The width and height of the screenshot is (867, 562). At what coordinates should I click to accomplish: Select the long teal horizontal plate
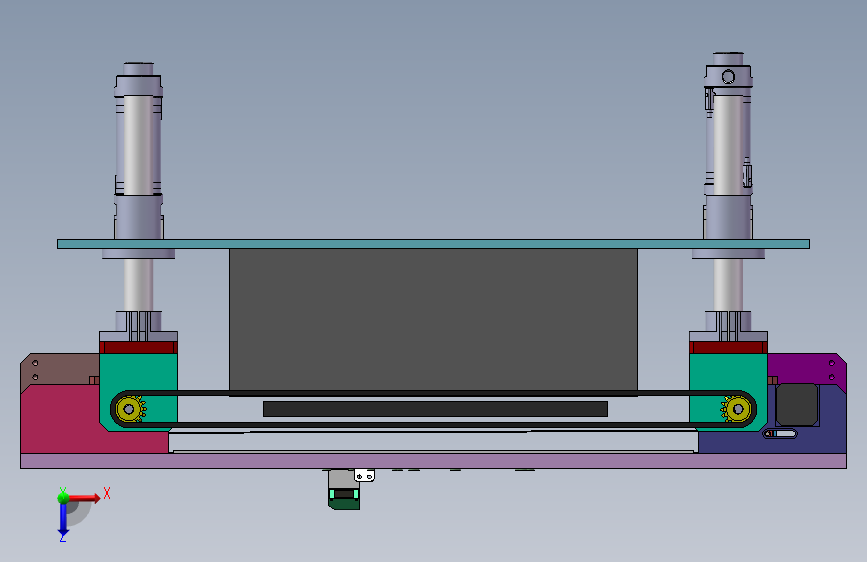click(434, 244)
